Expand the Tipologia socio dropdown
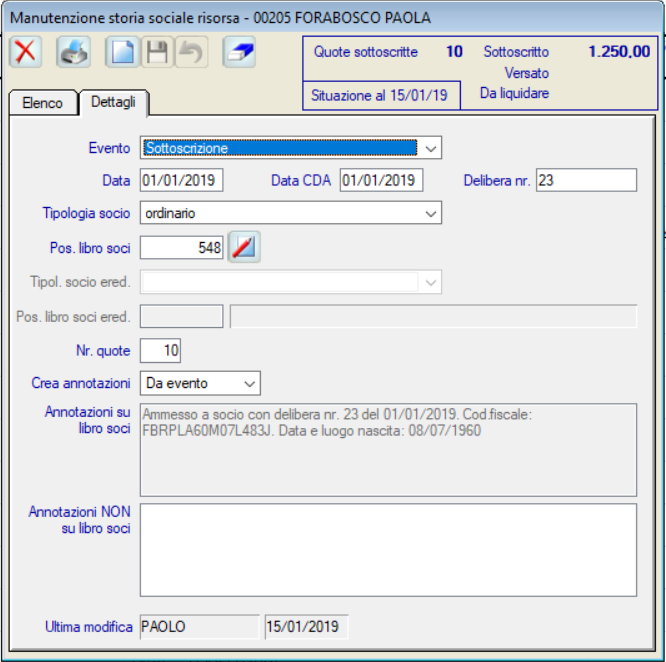The width and height of the screenshot is (666, 662). pos(291,213)
